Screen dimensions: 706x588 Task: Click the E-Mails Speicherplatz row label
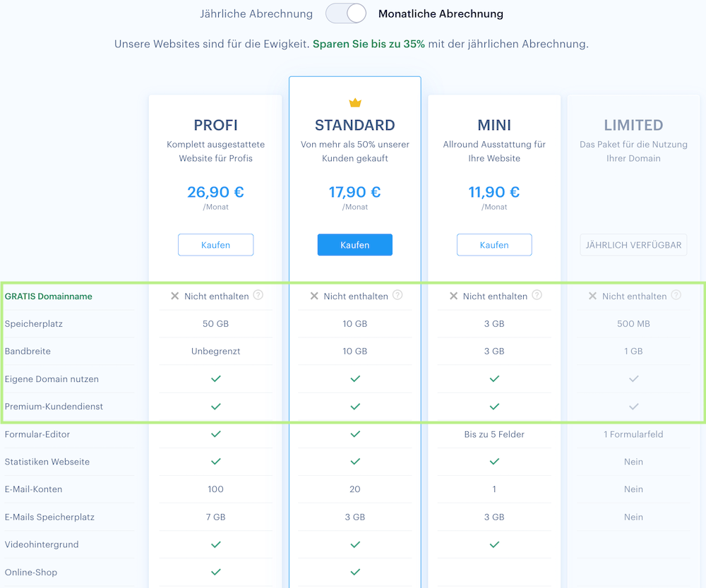[x=49, y=517]
